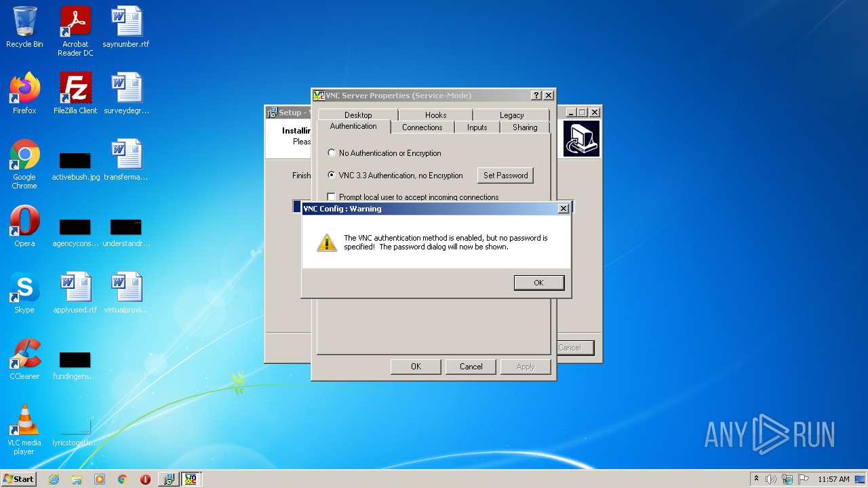Open the Authentication tab
Image resolution: width=868 pixels, height=488 pixels.
pyautogui.click(x=353, y=127)
